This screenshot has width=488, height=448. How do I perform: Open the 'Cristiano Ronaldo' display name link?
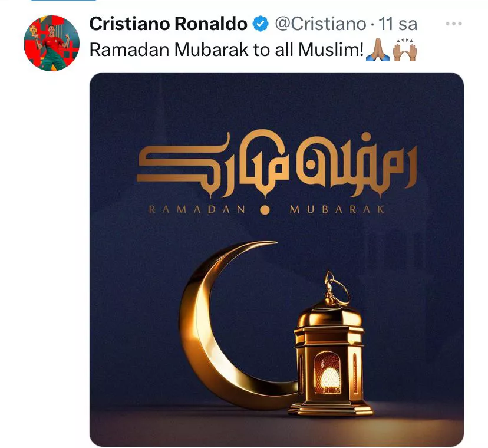point(168,24)
